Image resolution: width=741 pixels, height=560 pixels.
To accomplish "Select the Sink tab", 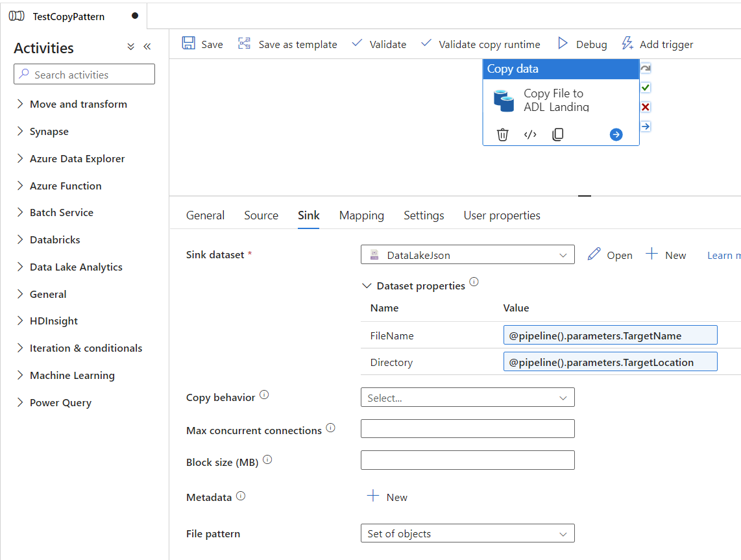I will tap(309, 215).
